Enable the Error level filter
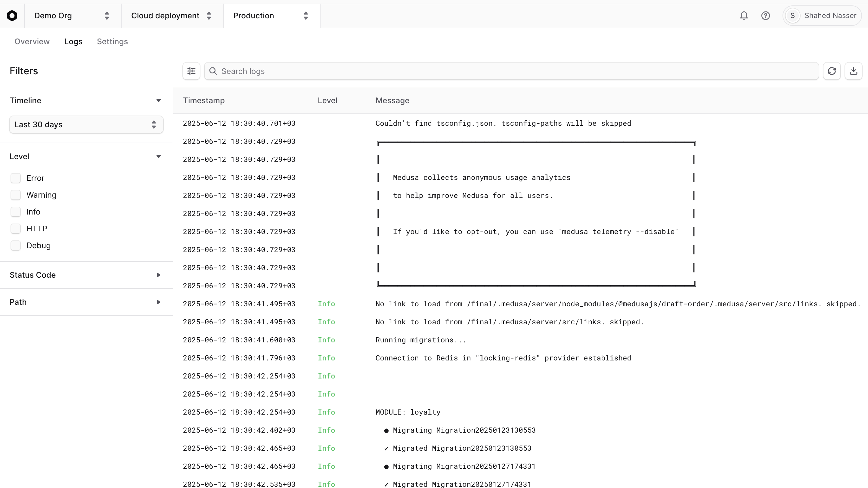 click(16, 178)
